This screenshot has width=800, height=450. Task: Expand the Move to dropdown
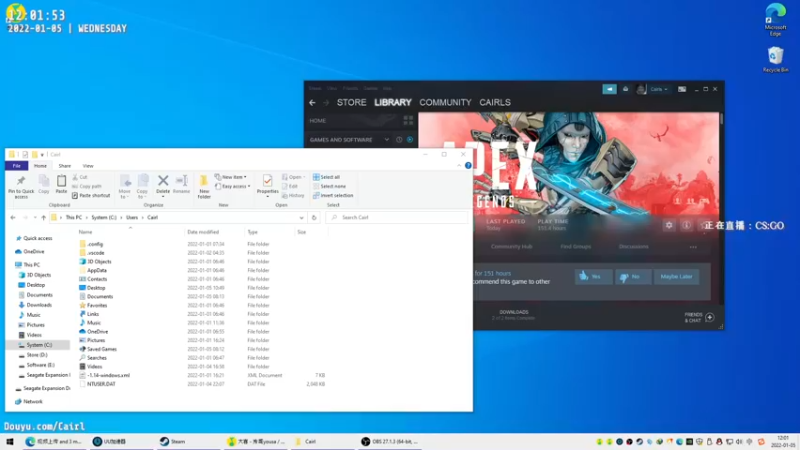point(125,194)
